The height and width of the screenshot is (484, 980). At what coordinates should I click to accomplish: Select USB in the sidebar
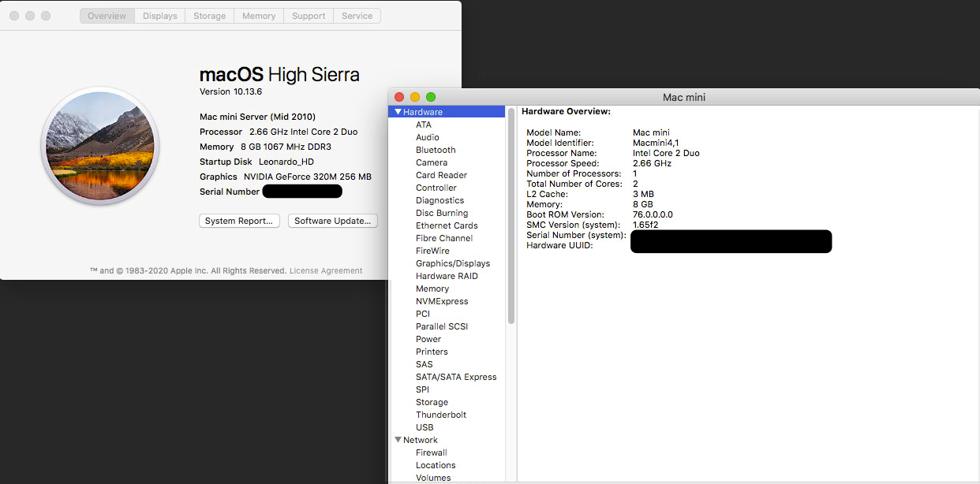click(x=425, y=427)
